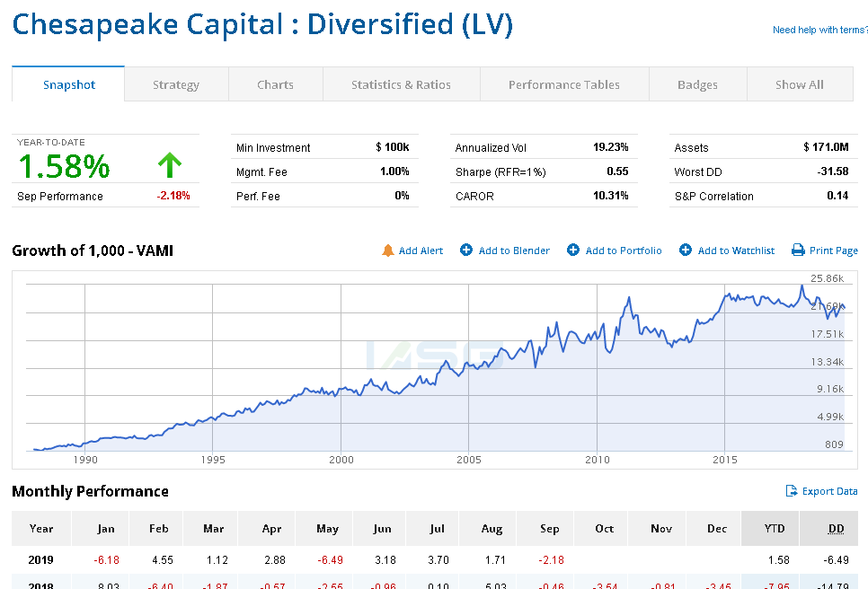Screen dimensions: 868x589
Task: Click the 1990 label on chart axis
Action: point(85,460)
